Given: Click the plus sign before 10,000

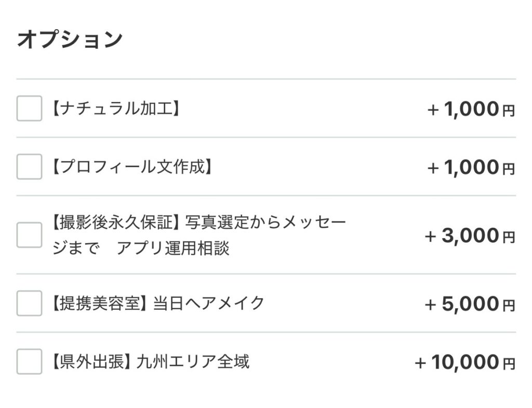Looking at the screenshot, I should point(420,363).
